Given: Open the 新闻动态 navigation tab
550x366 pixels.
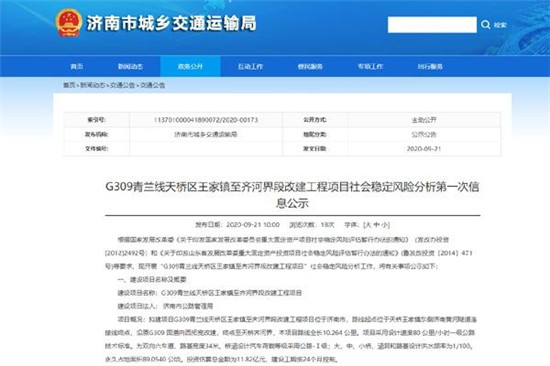Looking at the screenshot, I should 130,66.
